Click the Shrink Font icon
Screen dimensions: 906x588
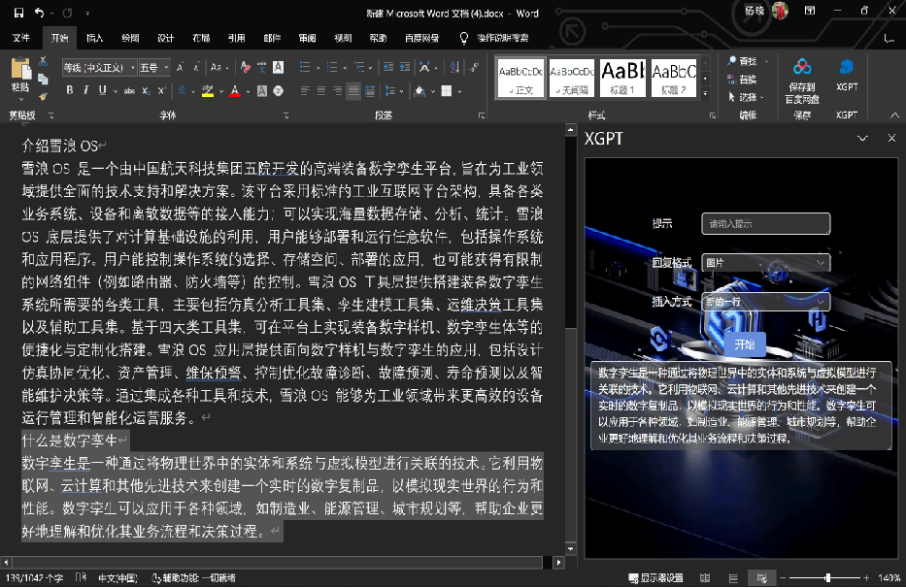pos(196,68)
